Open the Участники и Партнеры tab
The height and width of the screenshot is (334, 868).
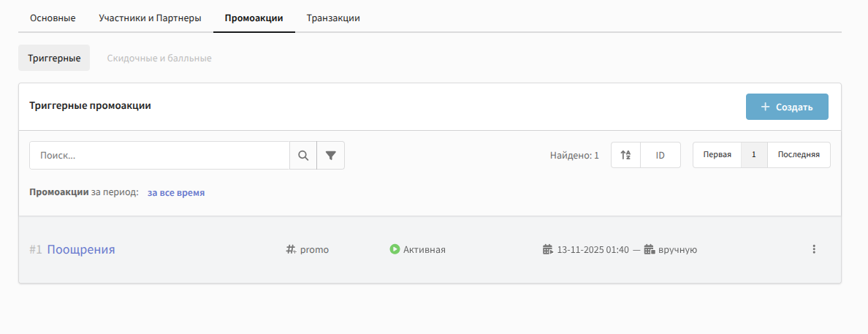click(x=150, y=18)
